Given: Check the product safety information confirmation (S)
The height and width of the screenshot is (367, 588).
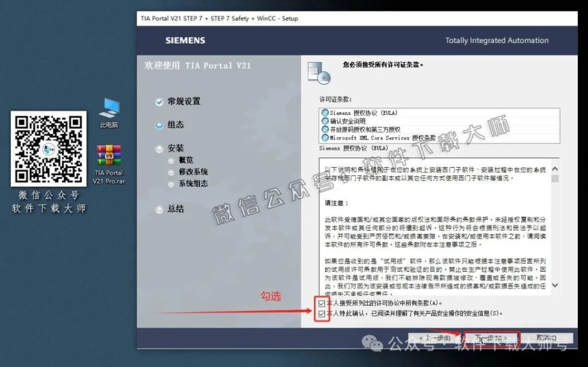Looking at the screenshot, I should pyautogui.click(x=322, y=314).
